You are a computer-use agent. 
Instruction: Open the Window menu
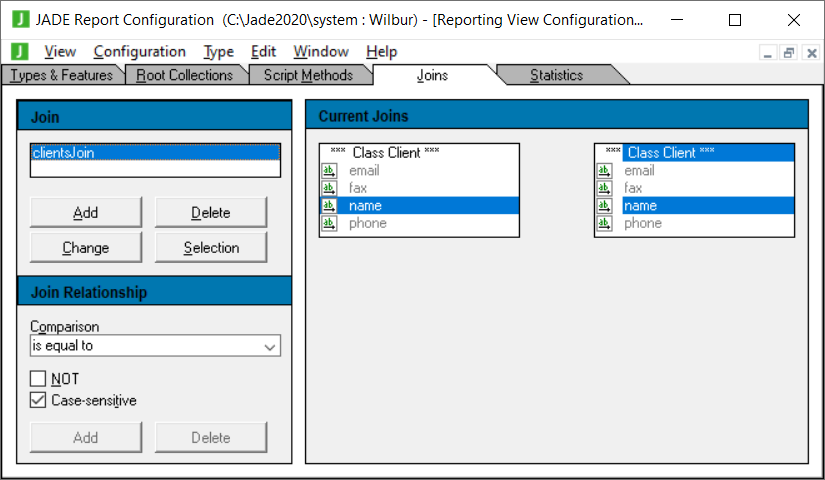(321, 52)
